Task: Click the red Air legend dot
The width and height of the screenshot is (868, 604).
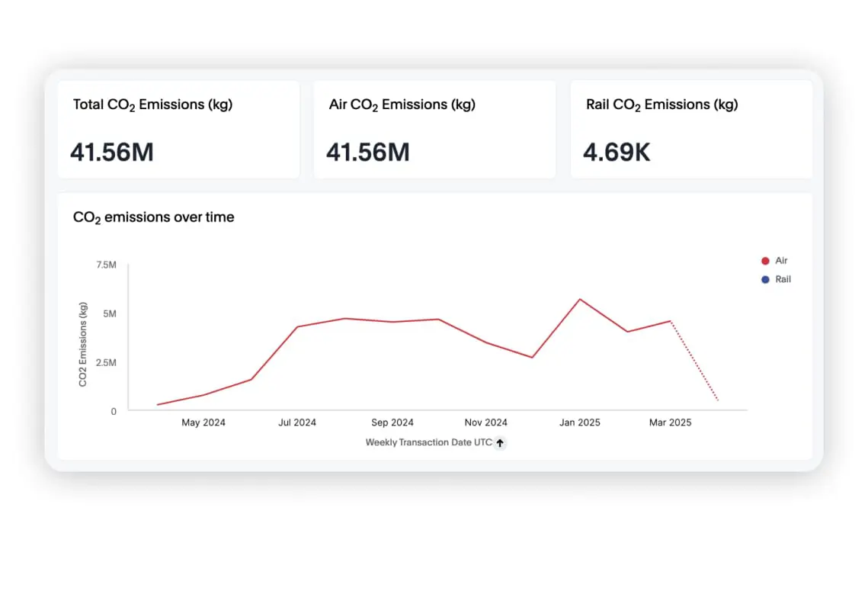Action: (x=765, y=261)
